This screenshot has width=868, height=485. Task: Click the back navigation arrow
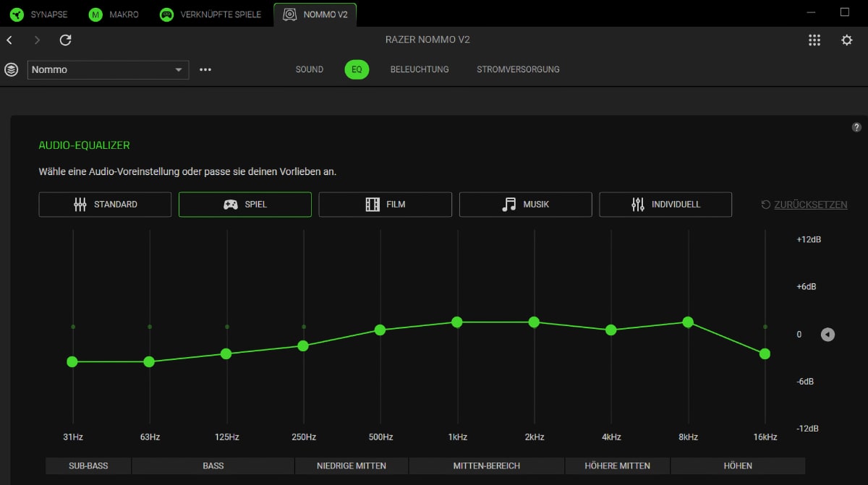pos(9,40)
